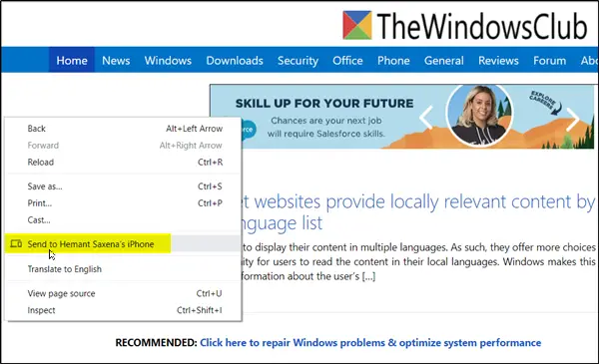599x364 pixels.
Task: Click woman portrait in ad banner
Action: [480, 115]
